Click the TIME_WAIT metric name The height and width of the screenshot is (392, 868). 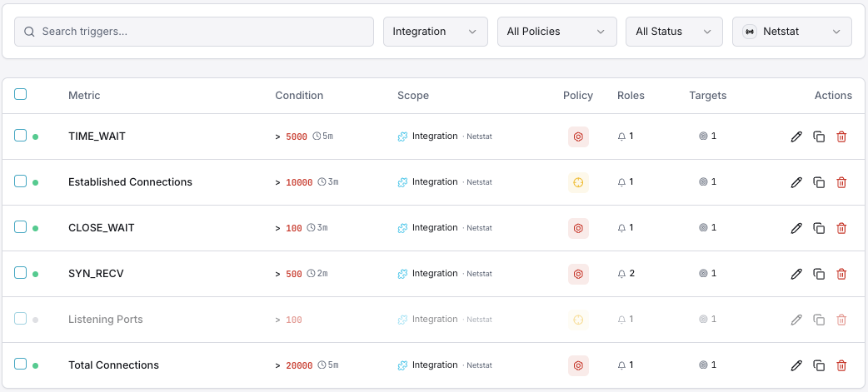[97, 136]
